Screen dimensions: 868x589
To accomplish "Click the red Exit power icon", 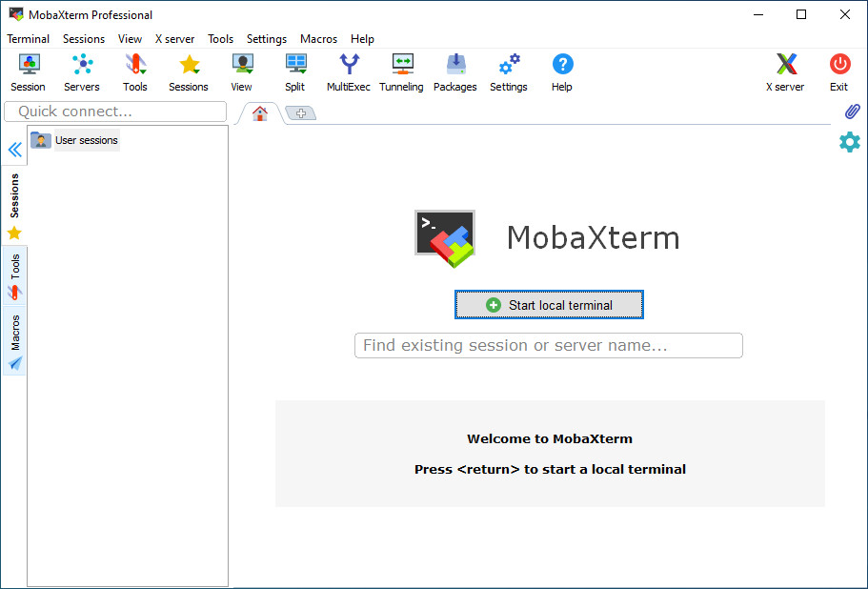I will [x=839, y=72].
